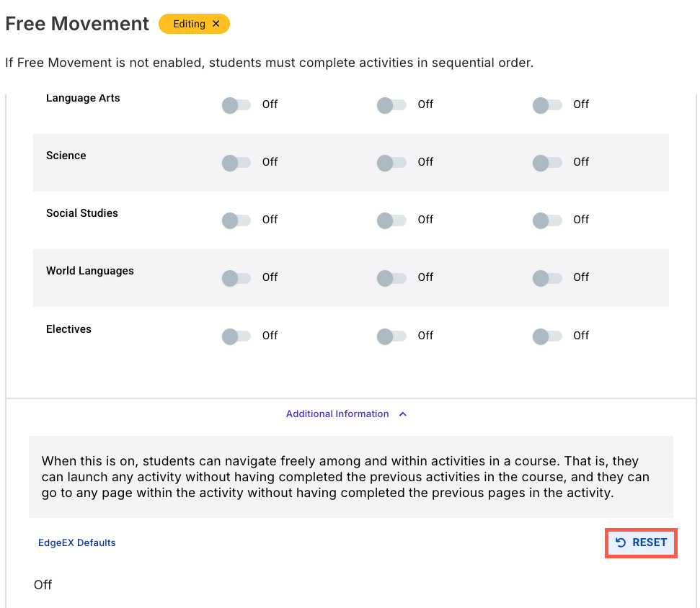
Task: Toggle the second Language Arts switch
Action: 391,105
